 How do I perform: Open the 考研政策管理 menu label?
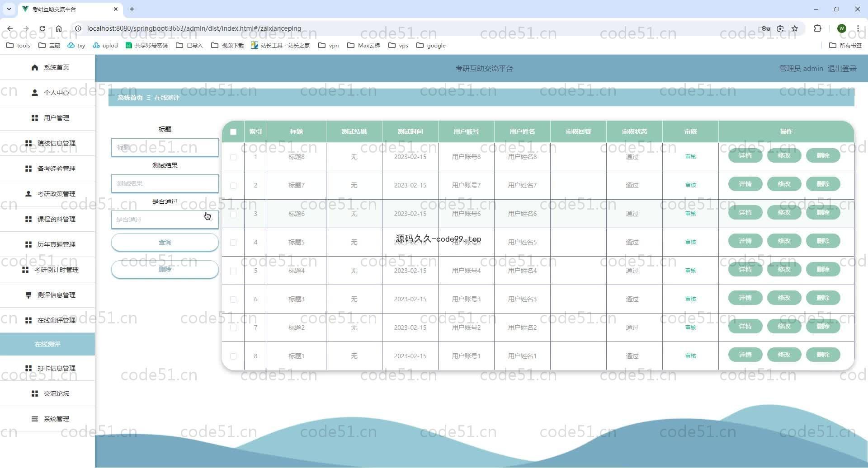(x=57, y=194)
